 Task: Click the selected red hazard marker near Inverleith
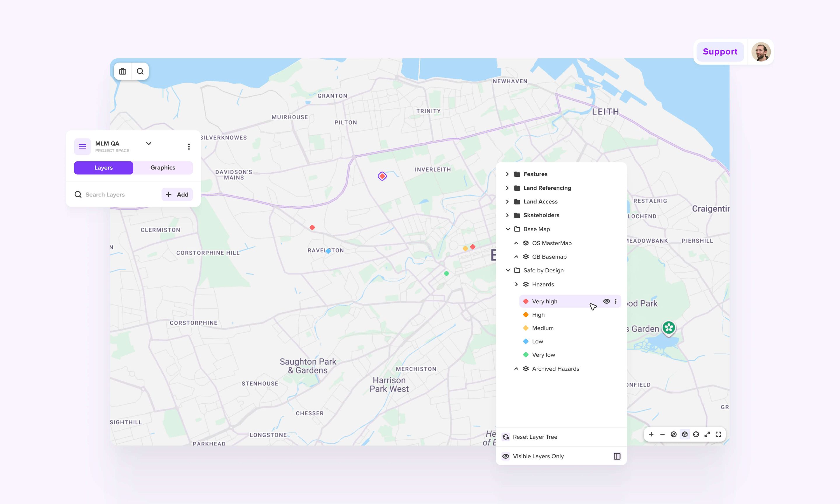coord(382,176)
